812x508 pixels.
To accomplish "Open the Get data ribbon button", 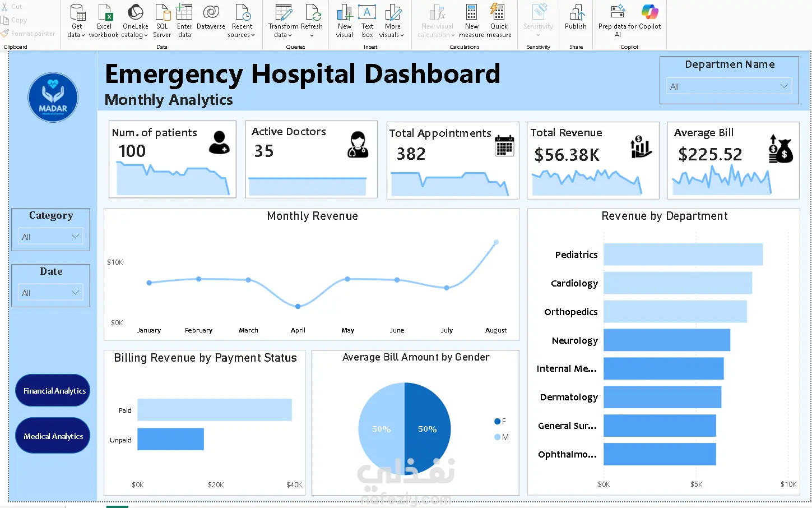I will pos(76,21).
